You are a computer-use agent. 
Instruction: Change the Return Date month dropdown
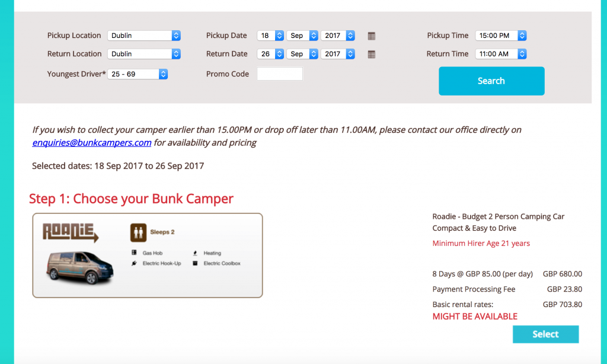tap(302, 54)
